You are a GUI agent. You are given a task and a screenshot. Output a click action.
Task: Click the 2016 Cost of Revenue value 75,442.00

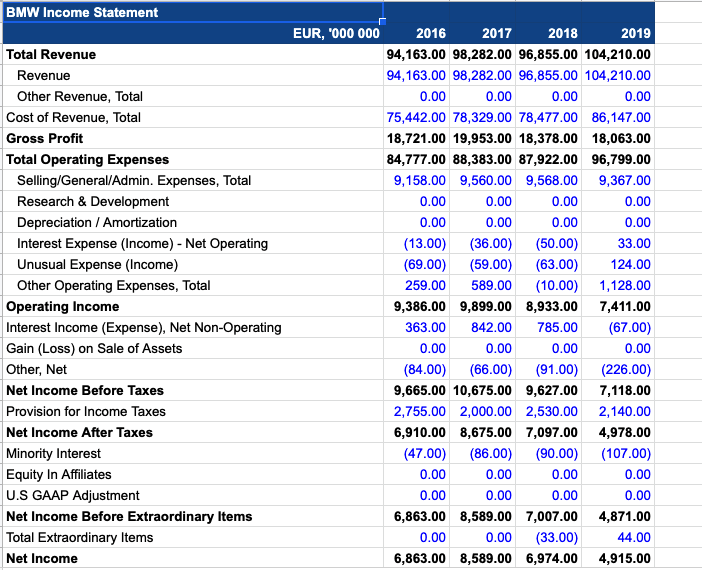(416, 117)
